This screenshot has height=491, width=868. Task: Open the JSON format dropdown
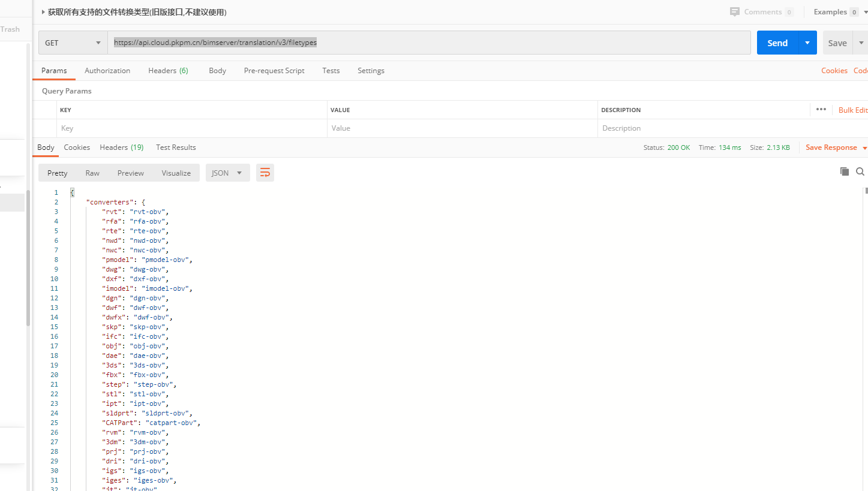point(227,173)
